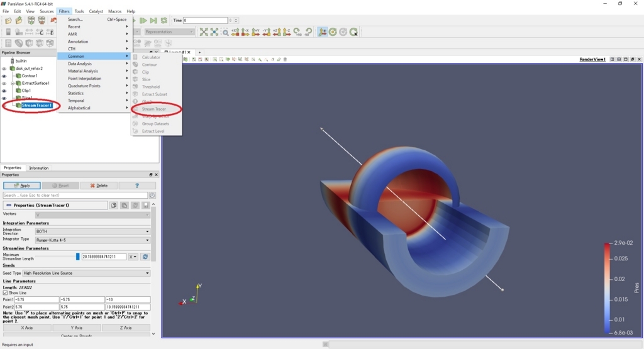Toggle center of rotation visibility
Viewport: 644px width, 349px height.
tap(333, 32)
